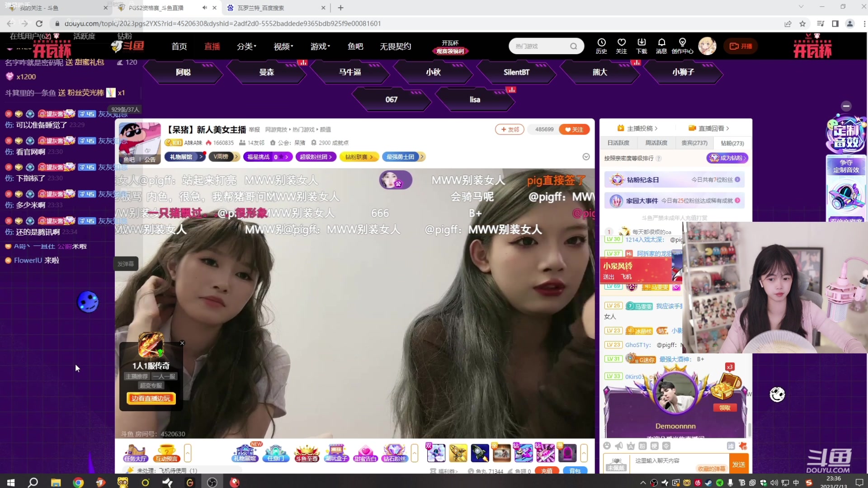Open the 潮玩盒子 box icon
868x488 pixels.
pos(337,453)
